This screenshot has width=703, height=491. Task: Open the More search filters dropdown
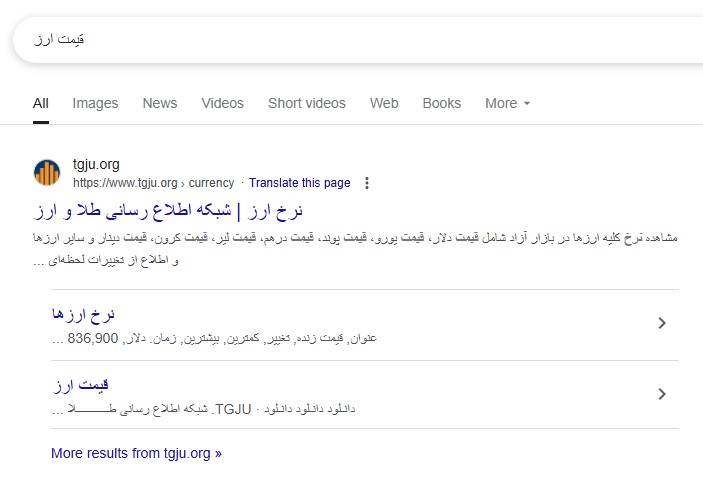click(x=508, y=103)
